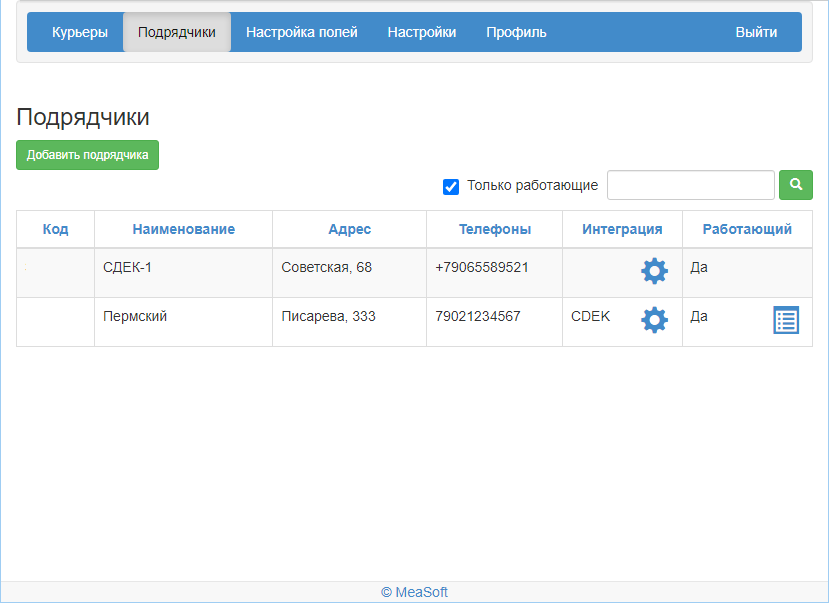This screenshot has height=603, width=829.
Task: Click phone number +79065589521
Action: point(482,267)
